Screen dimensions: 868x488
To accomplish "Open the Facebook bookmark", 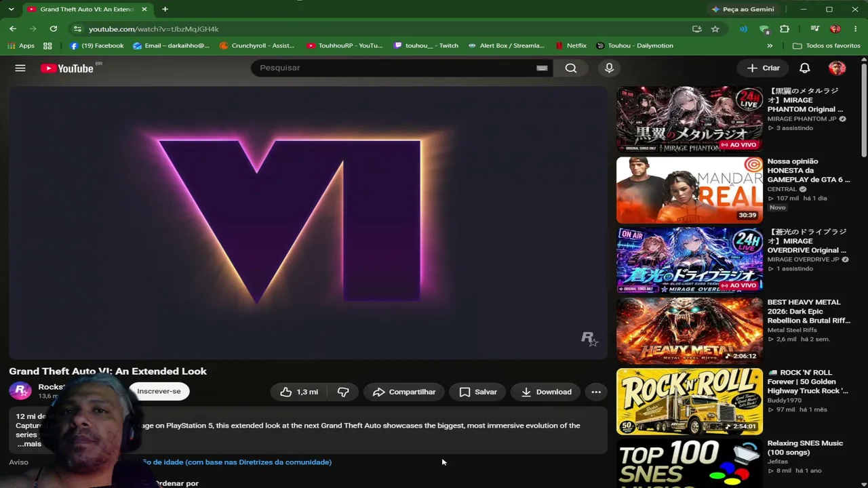I will 97,45.
